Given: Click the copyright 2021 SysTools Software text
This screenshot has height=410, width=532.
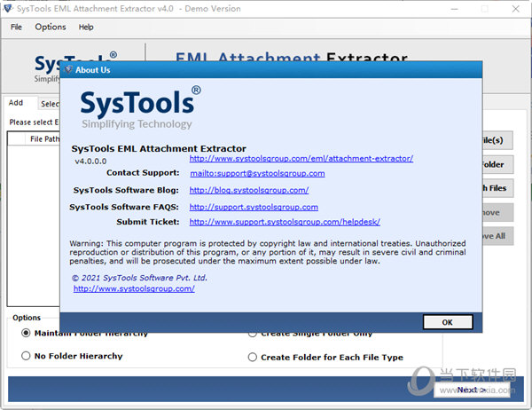Looking at the screenshot, I should click(x=139, y=278).
